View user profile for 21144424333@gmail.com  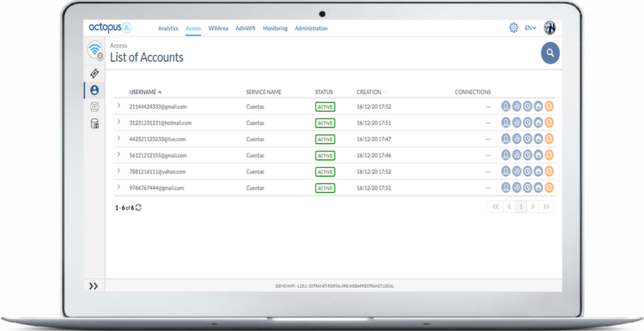pos(506,107)
